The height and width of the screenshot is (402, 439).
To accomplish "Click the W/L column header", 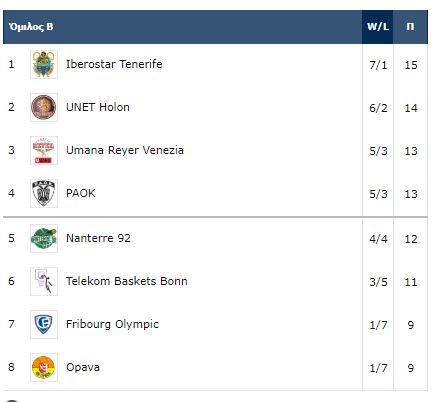I will [378, 27].
